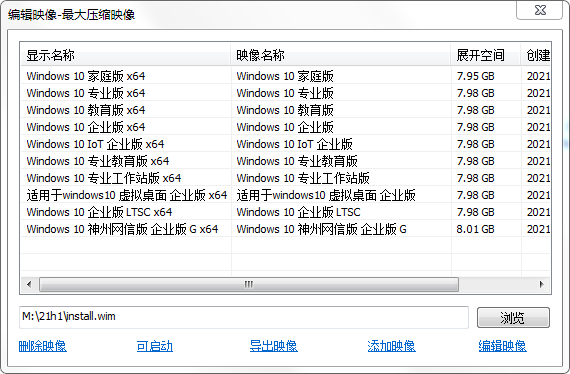Open the 编辑映像 link

pos(502,346)
